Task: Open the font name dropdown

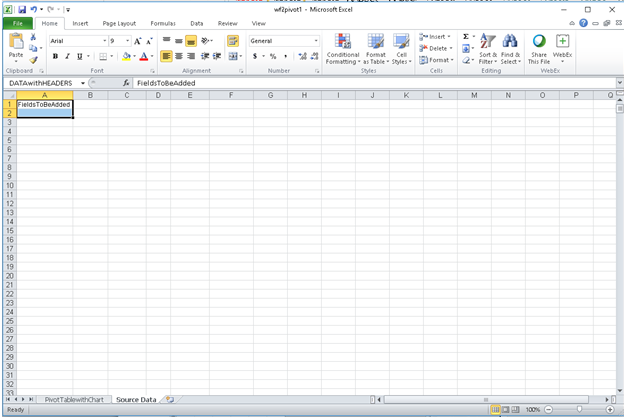Action: [105, 41]
